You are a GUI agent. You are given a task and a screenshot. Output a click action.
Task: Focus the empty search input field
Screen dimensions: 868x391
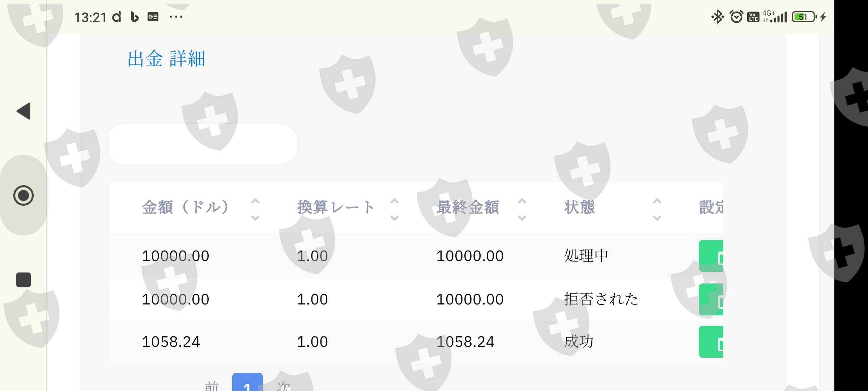click(203, 144)
